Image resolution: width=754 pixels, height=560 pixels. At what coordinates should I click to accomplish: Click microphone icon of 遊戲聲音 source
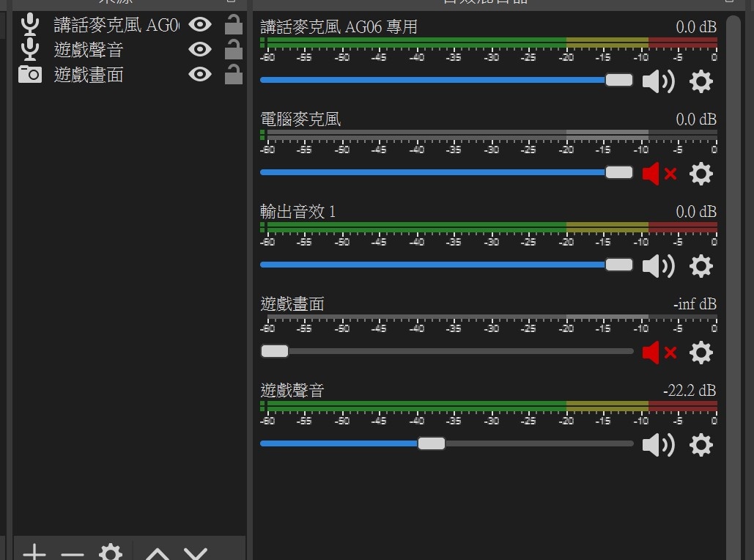pyautogui.click(x=30, y=49)
